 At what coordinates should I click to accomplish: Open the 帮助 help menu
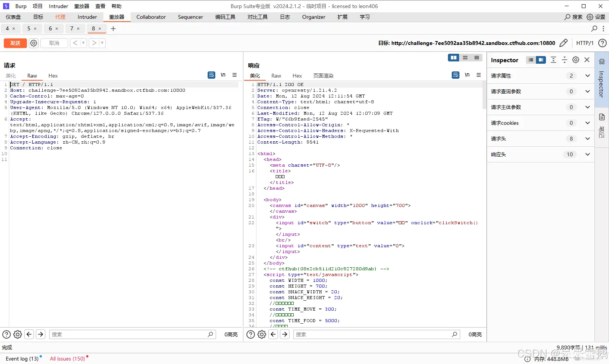coord(116,6)
